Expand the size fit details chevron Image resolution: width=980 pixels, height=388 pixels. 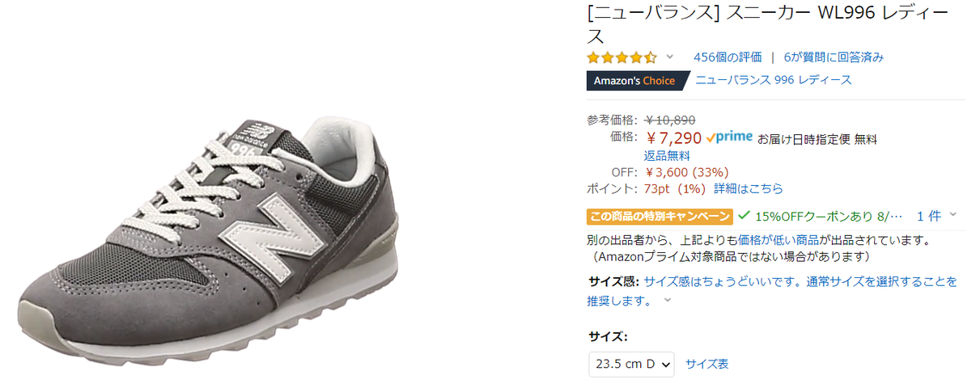pyautogui.click(x=668, y=300)
